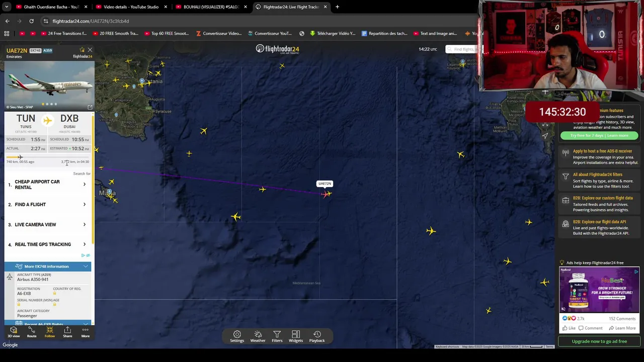This screenshot has width=644, height=362.
Task: Click the ADS-B receiver antenna icon
Action: (x=566, y=153)
